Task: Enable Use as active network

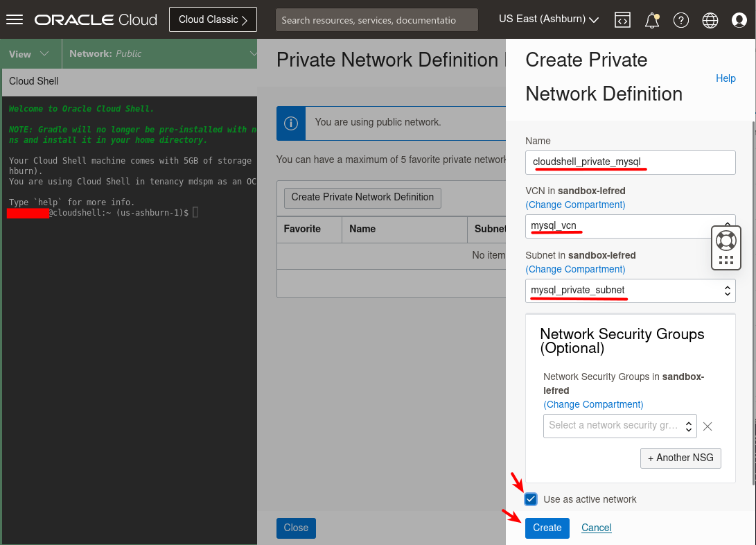Action: pyautogui.click(x=530, y=499)
